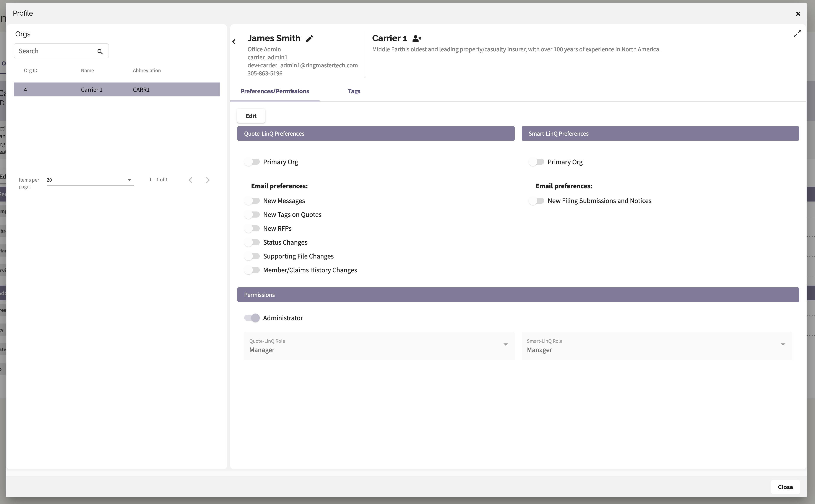The width and height of the screenshot is (815, 504).
Task: Enable New RFPs email preference
Action: 252,228
